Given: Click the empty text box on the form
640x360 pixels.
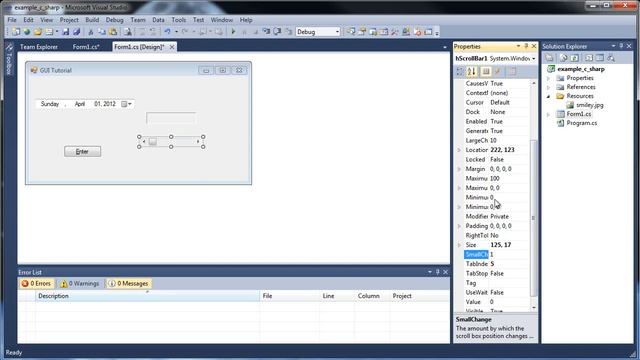Looking at the screenshot, I should pos(171,118).
